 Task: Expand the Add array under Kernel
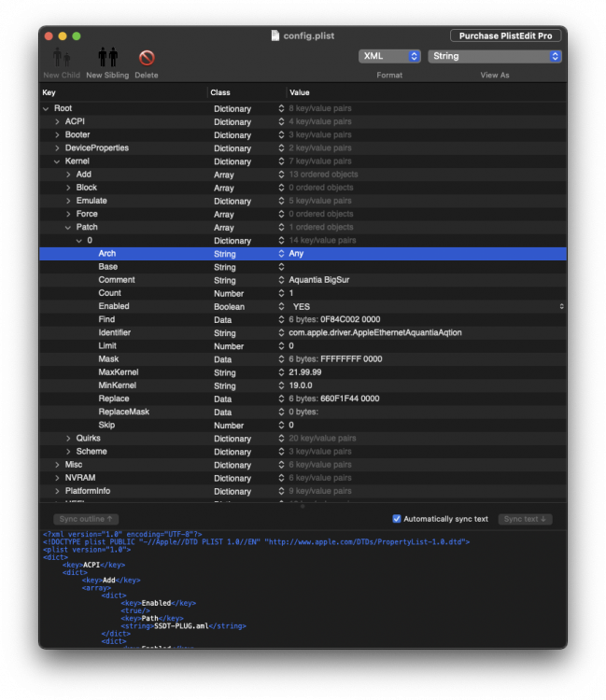(68, 175)
